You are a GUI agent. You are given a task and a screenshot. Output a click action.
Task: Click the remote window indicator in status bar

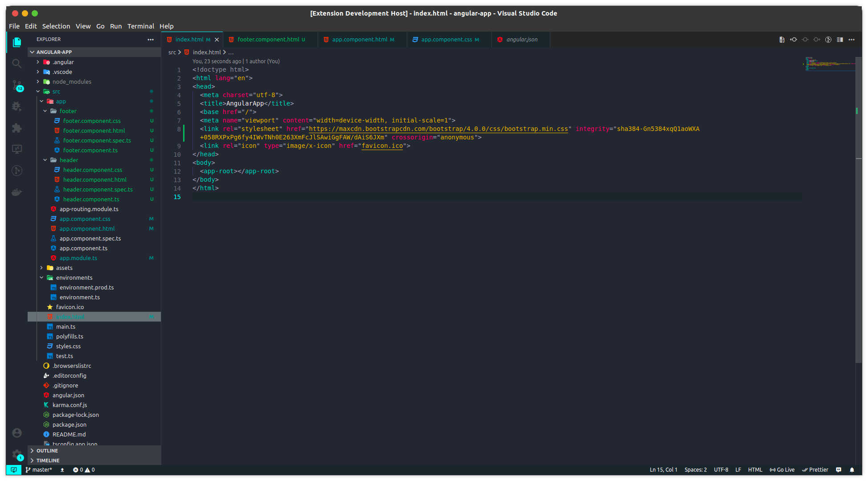coord(13,470)
